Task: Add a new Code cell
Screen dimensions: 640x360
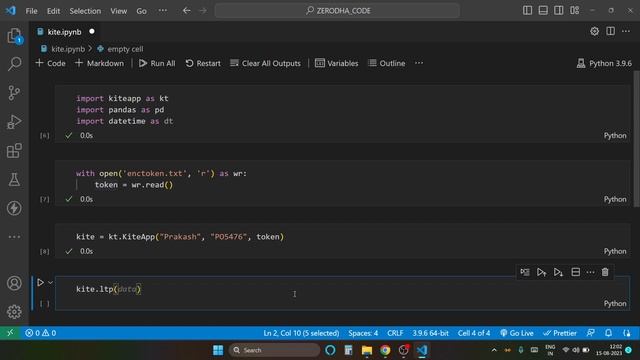Action: coord(51,63)
